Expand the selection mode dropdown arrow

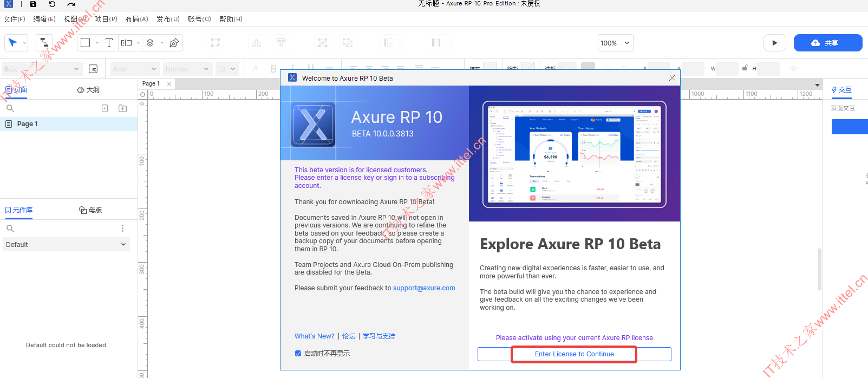24,43
